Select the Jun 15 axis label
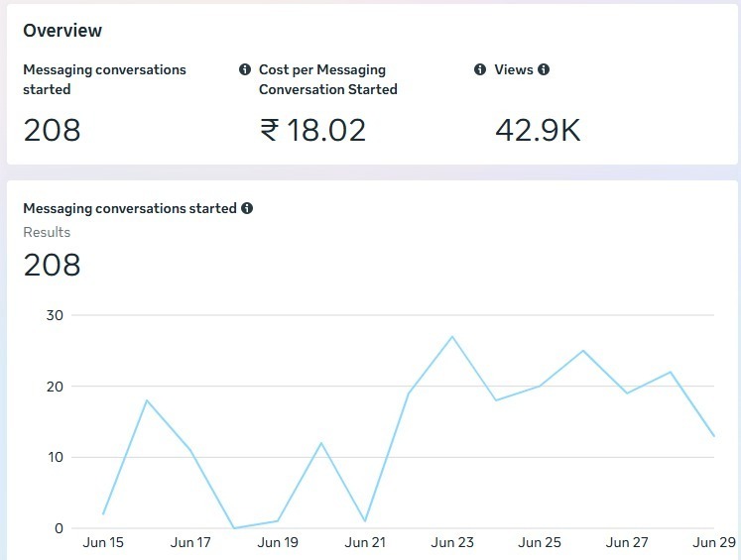 click(x=103, y=542)
